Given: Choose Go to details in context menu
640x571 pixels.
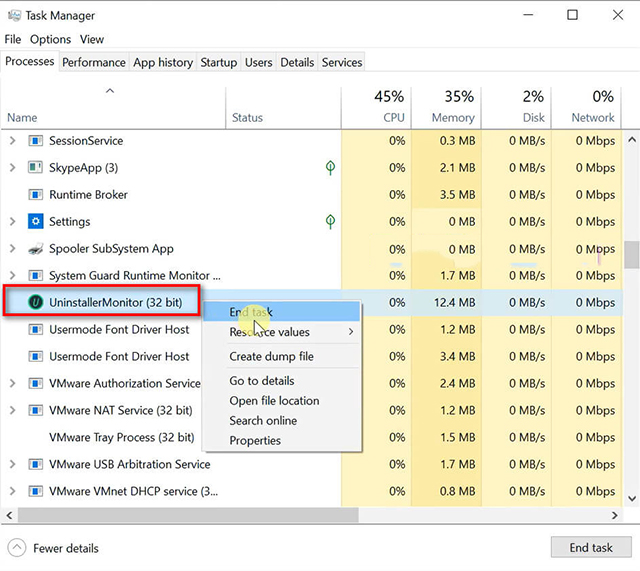Looking at the screenshot, I should (282, 380).
